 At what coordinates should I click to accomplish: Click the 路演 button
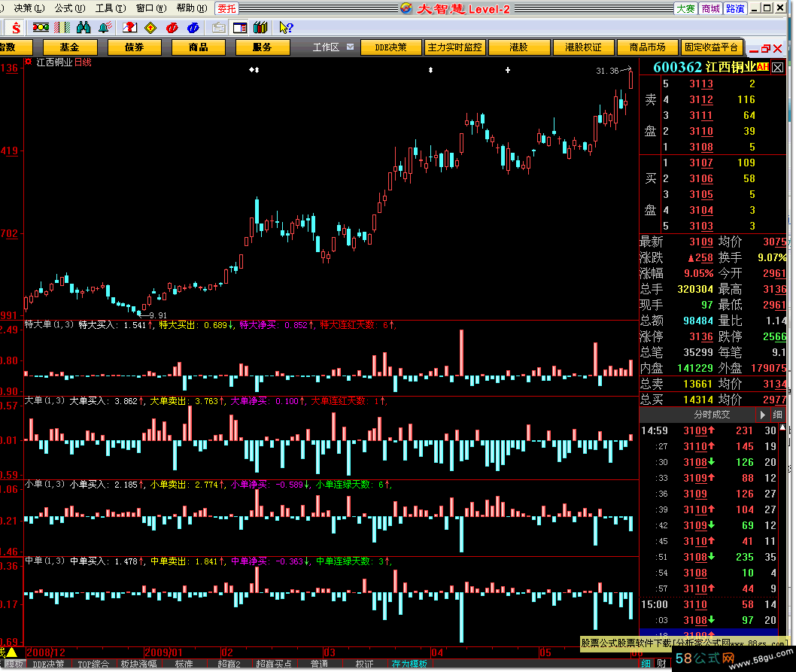pyautogui.click(x=735, y=8)
